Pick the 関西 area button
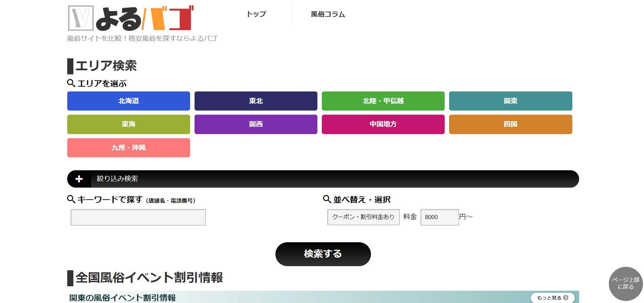The height and width of the screenshot is (303, 644). click(256, 124)
